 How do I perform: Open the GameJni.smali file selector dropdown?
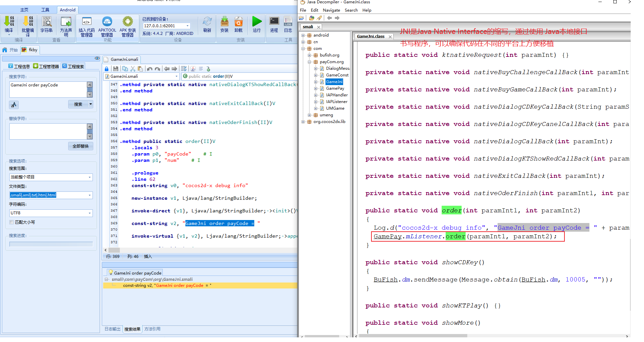point(176,76)
